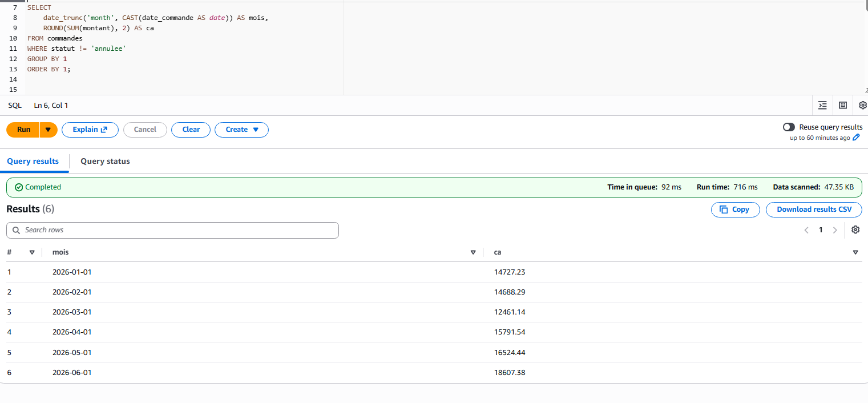
Task: Open the Create dropdown menu
Action: point(241,130)
